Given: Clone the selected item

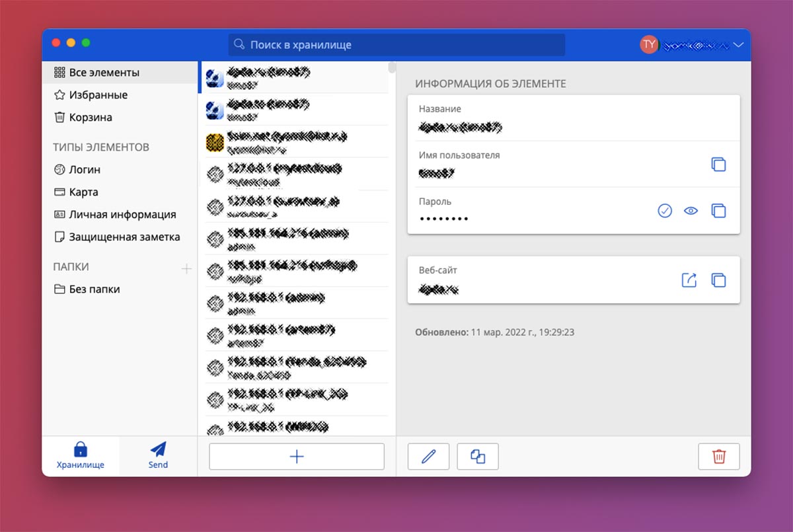Looking at the screenshot, I should [x=478, y=456].
